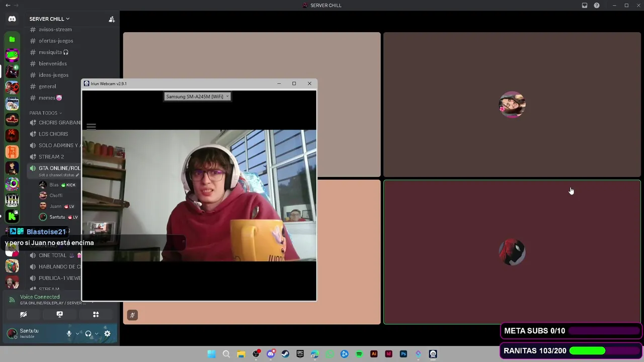The width and height of the screenshot is (644, 362).
Task: Turn on camera in voice panel
Action: (23, 314)
